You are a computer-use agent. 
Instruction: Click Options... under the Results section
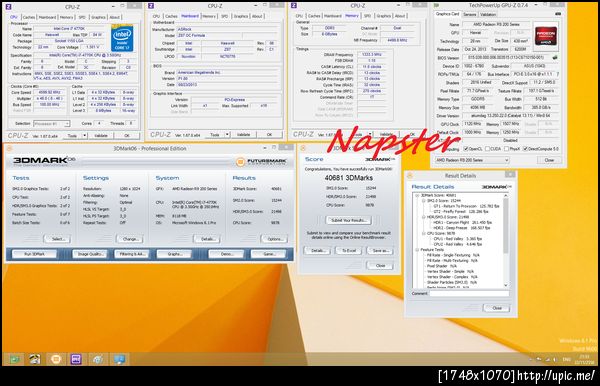pos(274,239)
